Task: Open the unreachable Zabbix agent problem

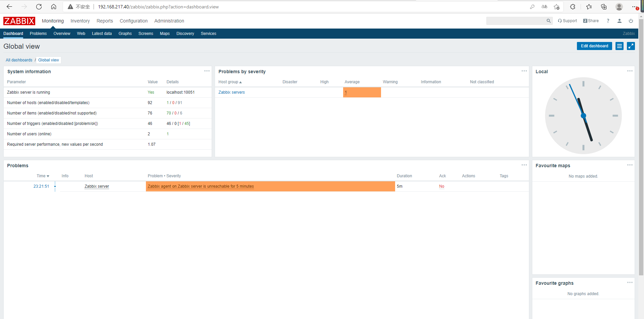Action: coord(201,186)
